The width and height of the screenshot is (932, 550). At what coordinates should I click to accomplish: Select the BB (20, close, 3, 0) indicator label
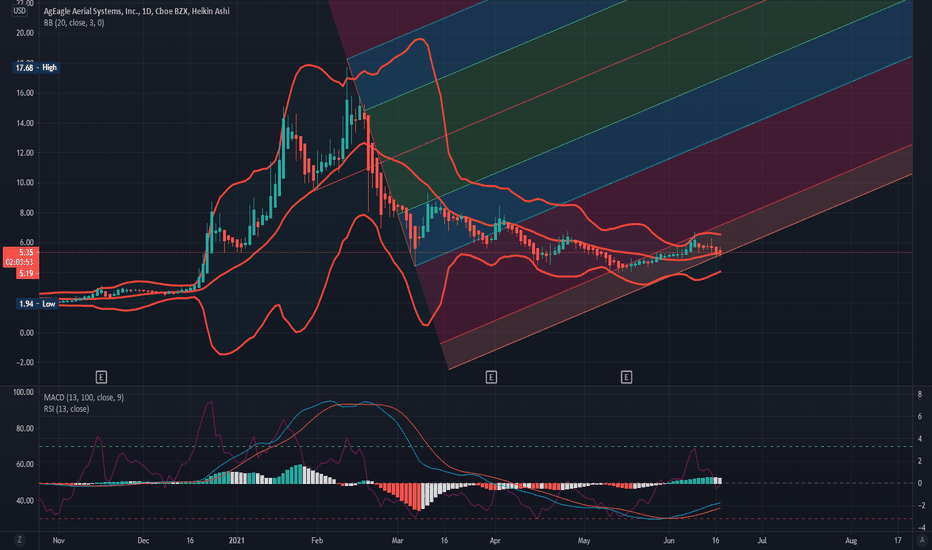tap(74, 23)
